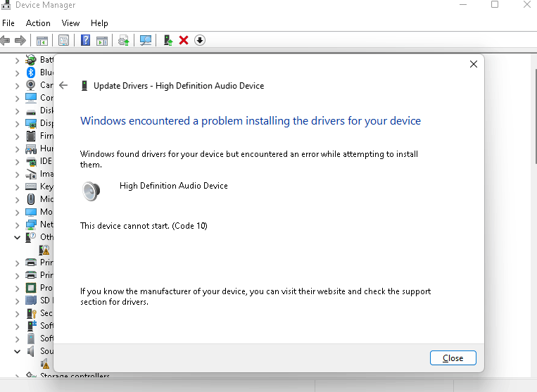Viewport: 537px width, 392px height.
Task: Expand the IDE controllers node
Action: click(x=17, y=162)
